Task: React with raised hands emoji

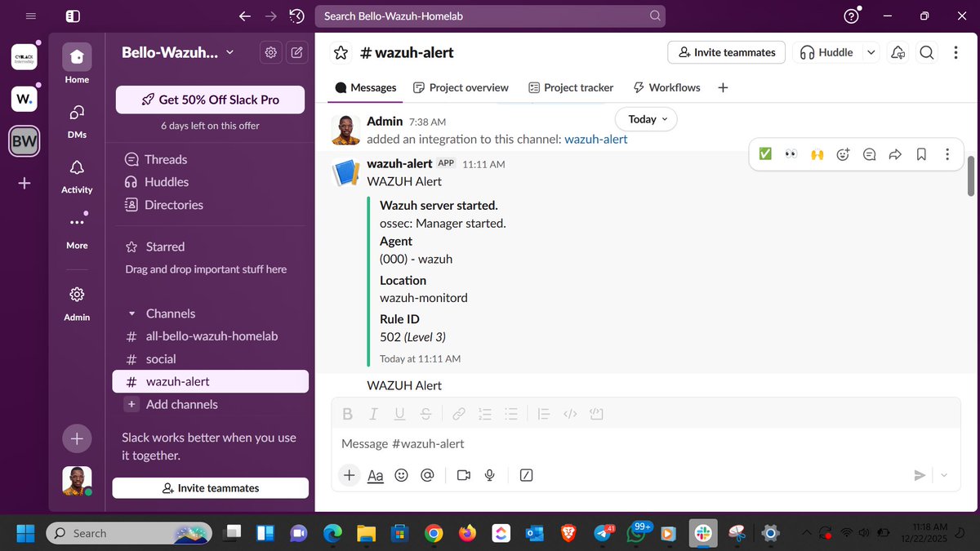Action: point(817,153)
